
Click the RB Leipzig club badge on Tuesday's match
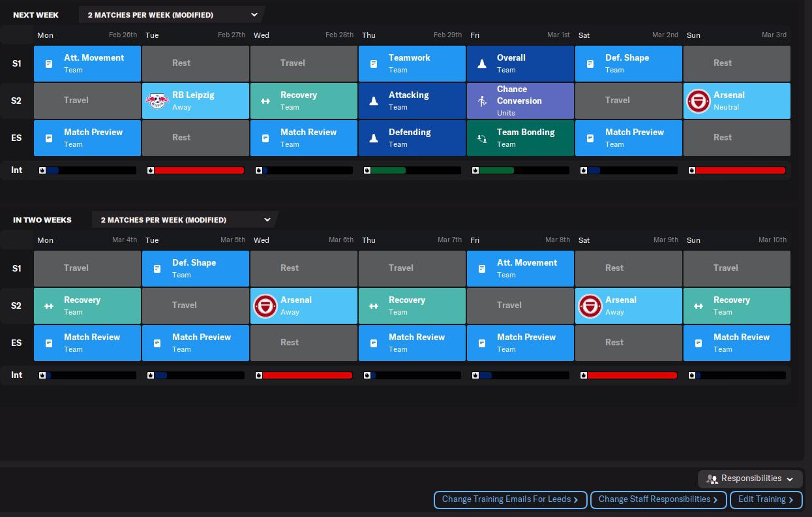158,101
